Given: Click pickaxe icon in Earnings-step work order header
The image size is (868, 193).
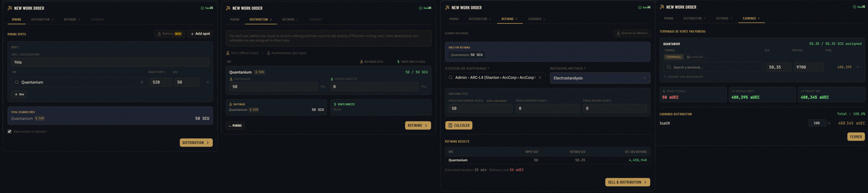Looking at the screenshot, I should coord(662,7).
